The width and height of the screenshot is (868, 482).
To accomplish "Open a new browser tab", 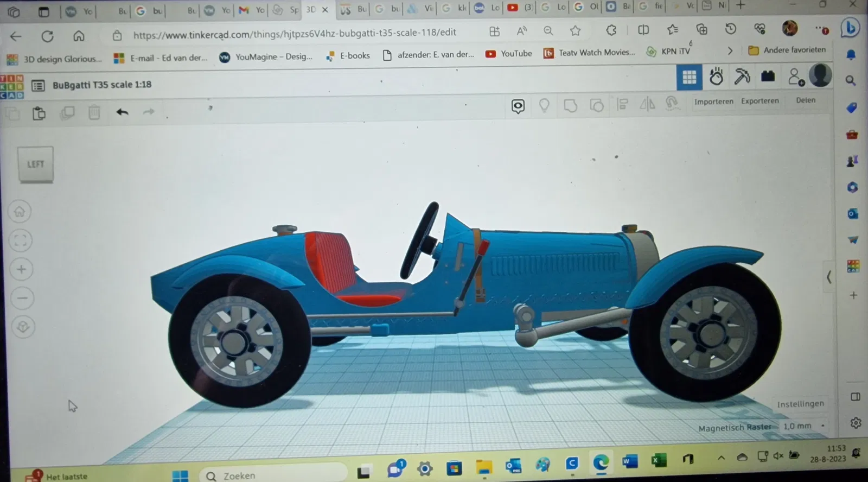I will point(740,6).
